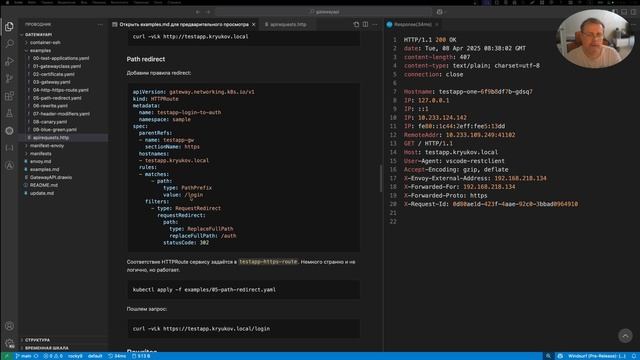Expand the manifests folder
The width and height of the screenshot is (640, 360).
tap(40, 153)
